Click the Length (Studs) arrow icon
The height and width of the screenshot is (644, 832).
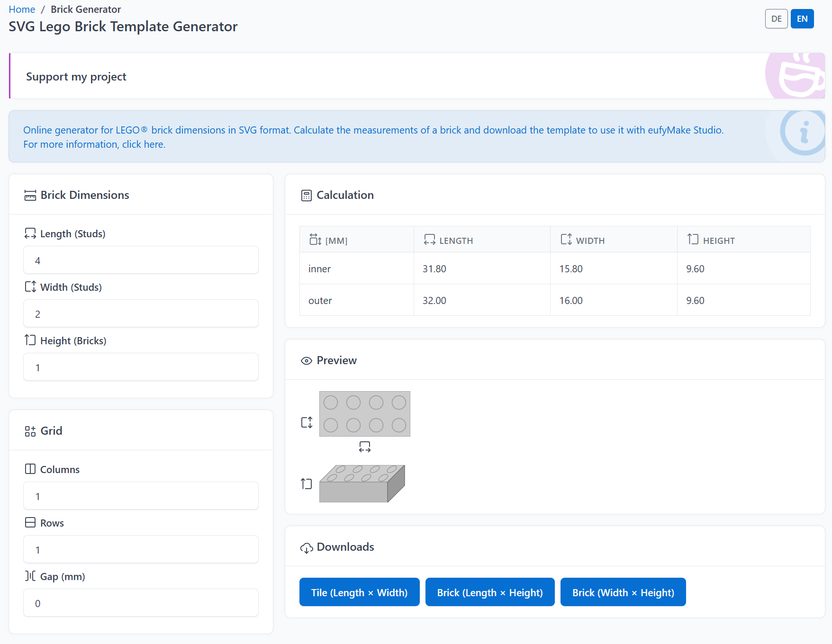tap(30, 233)
